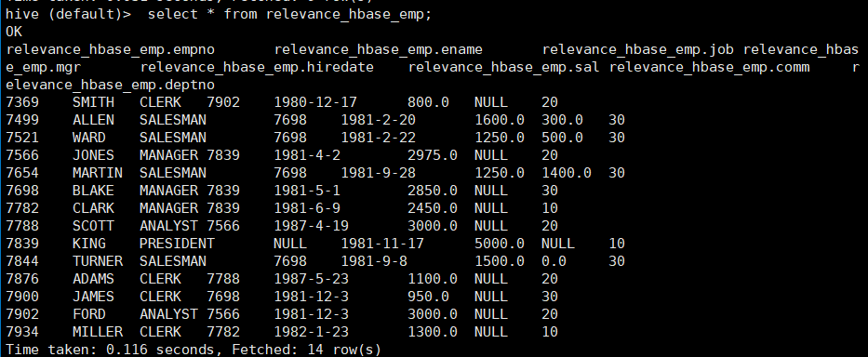
Task: Click the name BLAKE
Action: (93, 191)
